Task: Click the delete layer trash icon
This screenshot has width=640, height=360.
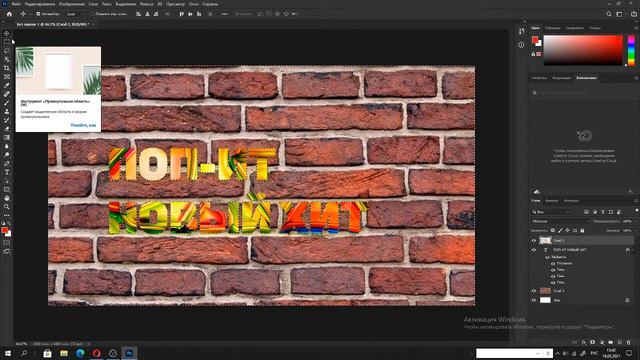Action: 629,342
